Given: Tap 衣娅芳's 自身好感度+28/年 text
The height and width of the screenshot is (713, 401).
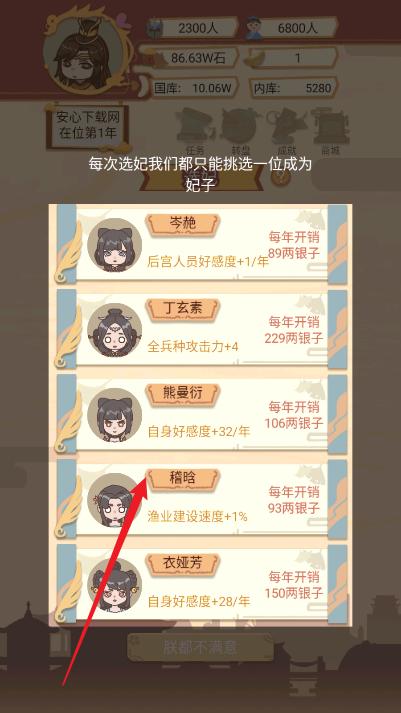Looking at the screenshot, I should 199,602.
